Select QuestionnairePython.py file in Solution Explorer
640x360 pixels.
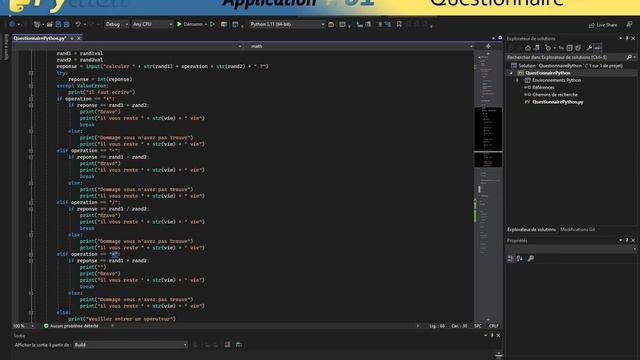tap(558, 102)
